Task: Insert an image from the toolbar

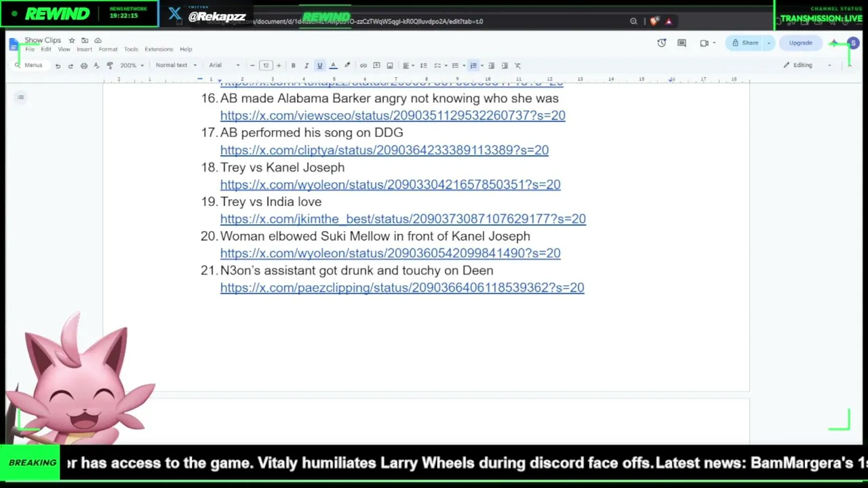Action: (390, 66)
